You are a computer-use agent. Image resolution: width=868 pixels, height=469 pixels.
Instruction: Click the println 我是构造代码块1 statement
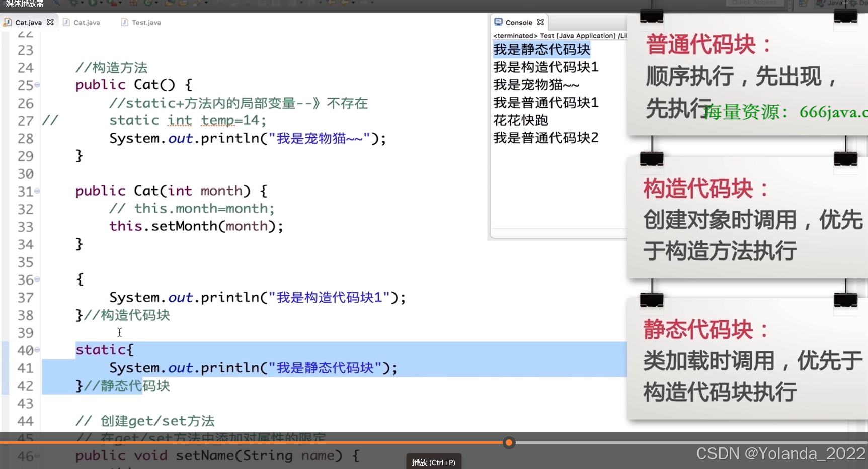pos(257,297)
